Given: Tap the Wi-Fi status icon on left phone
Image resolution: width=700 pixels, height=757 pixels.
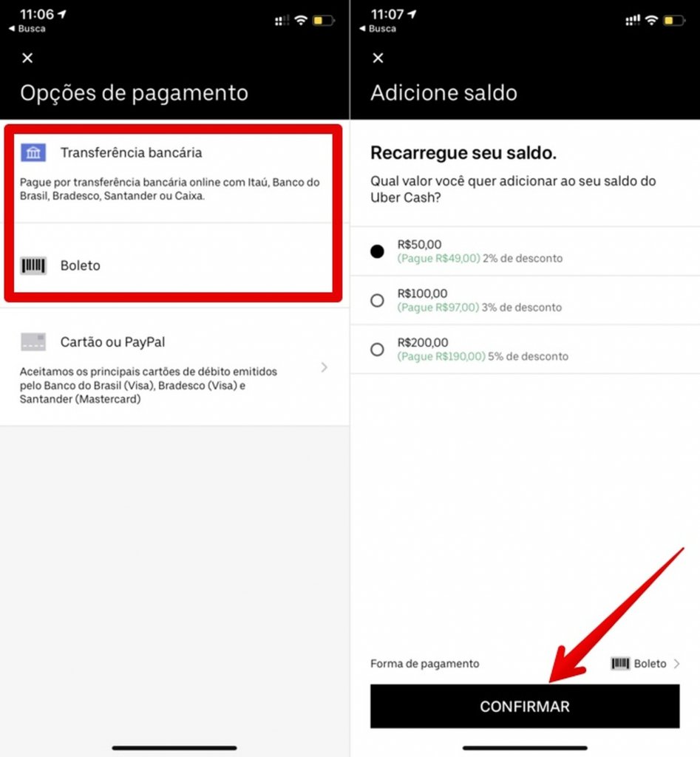Looking at the screenshot, I should point(301,20).
